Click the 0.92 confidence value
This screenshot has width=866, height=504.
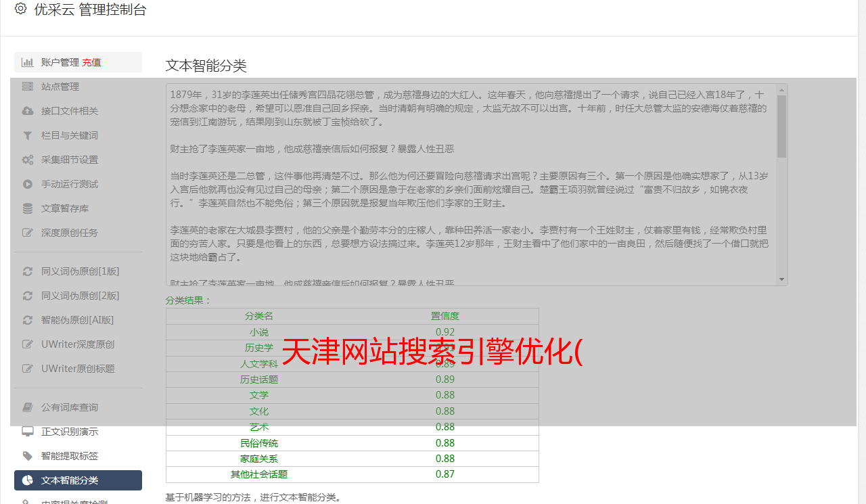coord(445,332)
